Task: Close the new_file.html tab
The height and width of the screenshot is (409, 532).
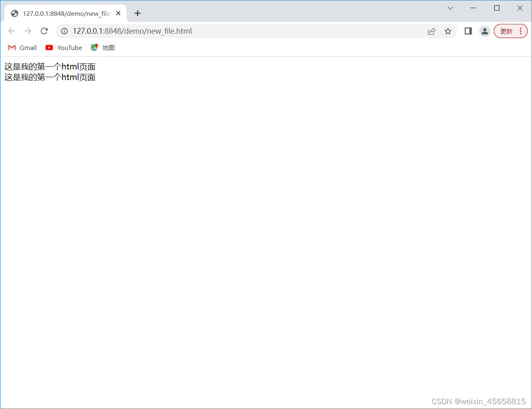Action: point(118,13)
